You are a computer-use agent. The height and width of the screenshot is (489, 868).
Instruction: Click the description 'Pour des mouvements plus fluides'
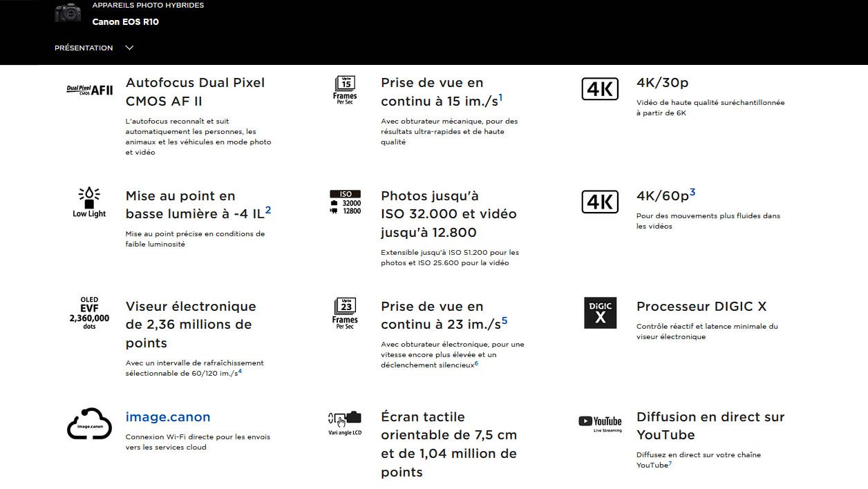tap(708, 221)
